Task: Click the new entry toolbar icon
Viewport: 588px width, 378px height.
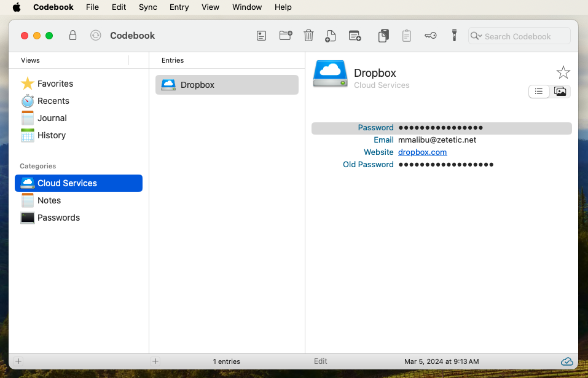Action: coord(261,36)
